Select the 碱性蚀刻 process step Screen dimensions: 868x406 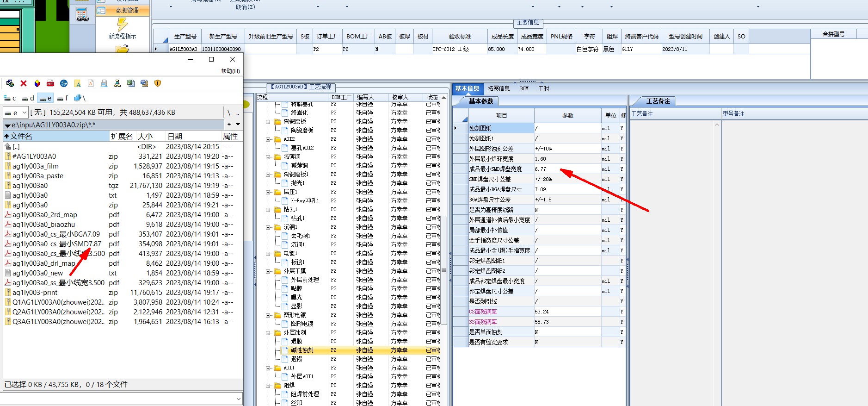[x=302, y=350]
